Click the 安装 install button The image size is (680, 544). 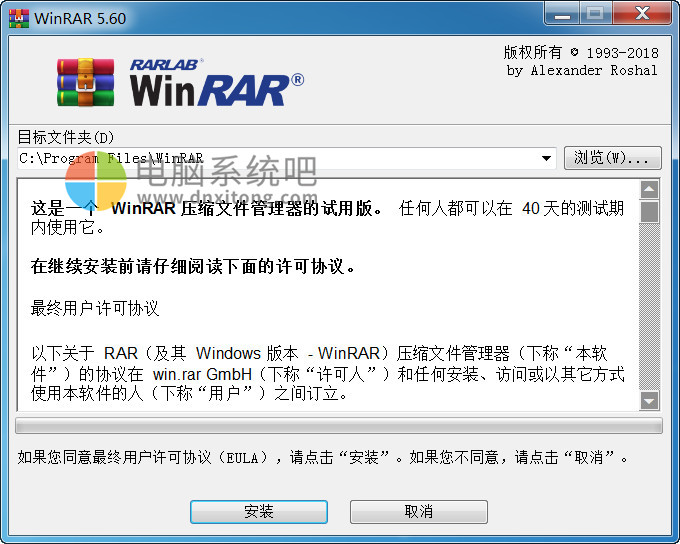(258, 511)
